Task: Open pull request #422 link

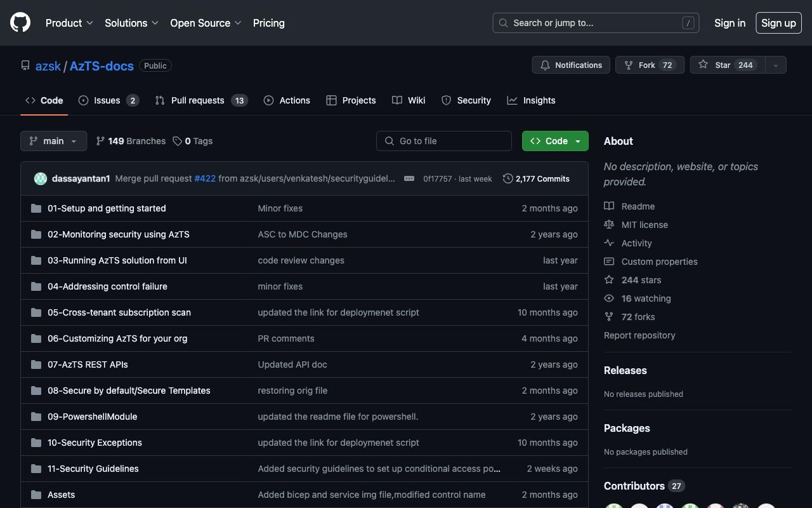Action: (205, 178)
